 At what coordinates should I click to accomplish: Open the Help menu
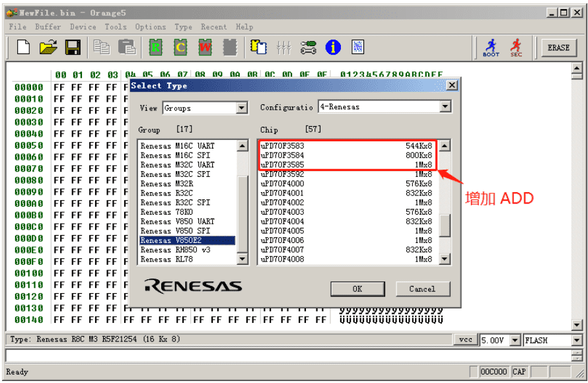244,27
